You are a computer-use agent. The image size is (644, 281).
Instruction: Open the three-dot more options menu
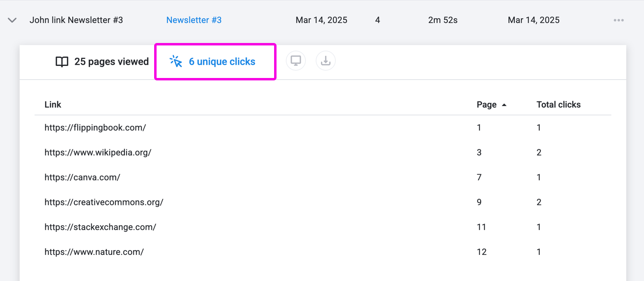point(619,20)
